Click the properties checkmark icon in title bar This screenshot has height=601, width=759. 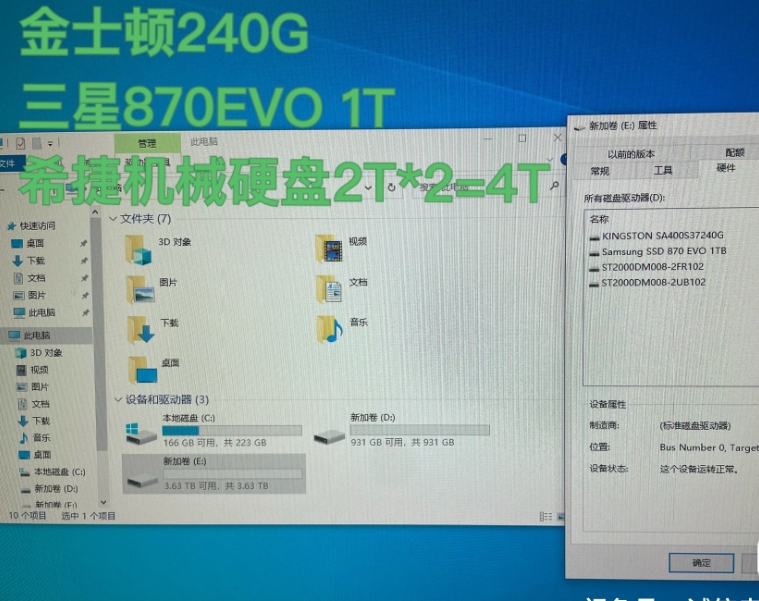pos(20,143)
